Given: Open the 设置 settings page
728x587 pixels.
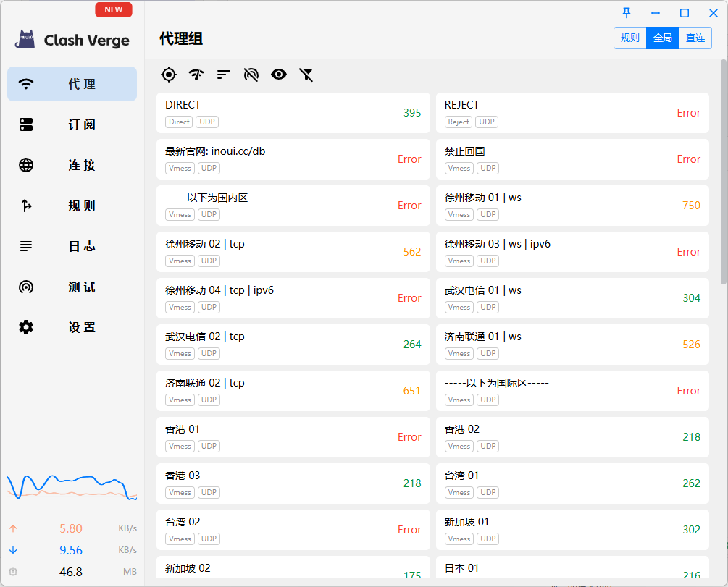Looking at the screenshot, I should point(72,327).
